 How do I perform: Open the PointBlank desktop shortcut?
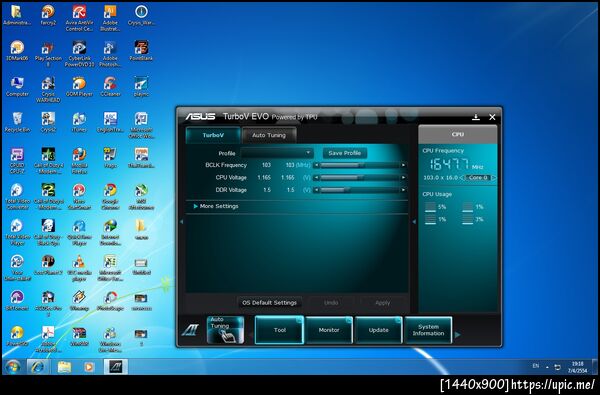click(141, 51)
